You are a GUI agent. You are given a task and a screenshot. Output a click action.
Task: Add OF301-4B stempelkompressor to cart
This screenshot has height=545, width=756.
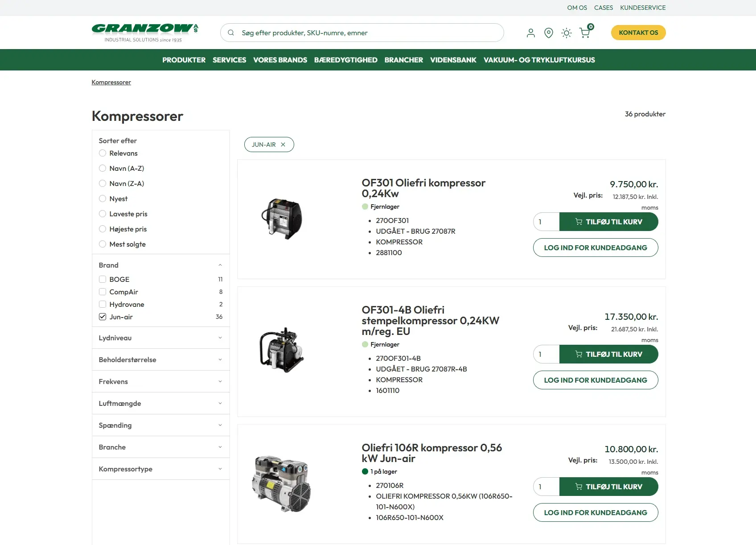pos(608,354)
